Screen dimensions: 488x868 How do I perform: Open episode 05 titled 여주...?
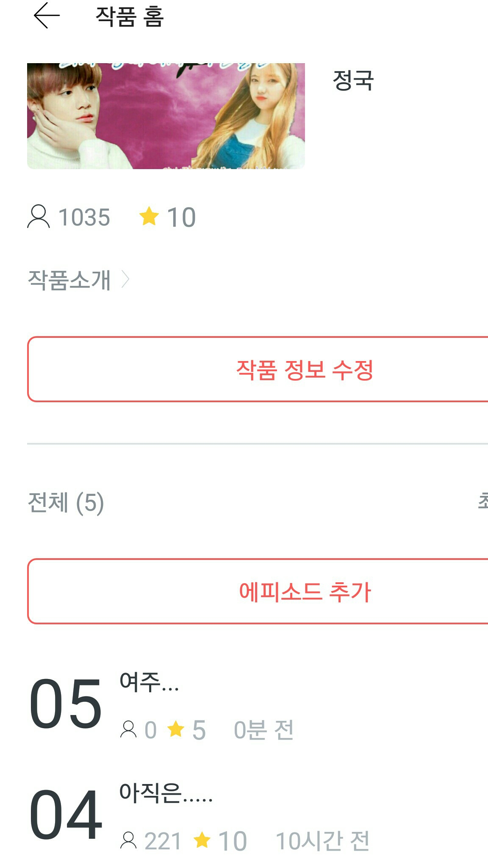(149, 682)
